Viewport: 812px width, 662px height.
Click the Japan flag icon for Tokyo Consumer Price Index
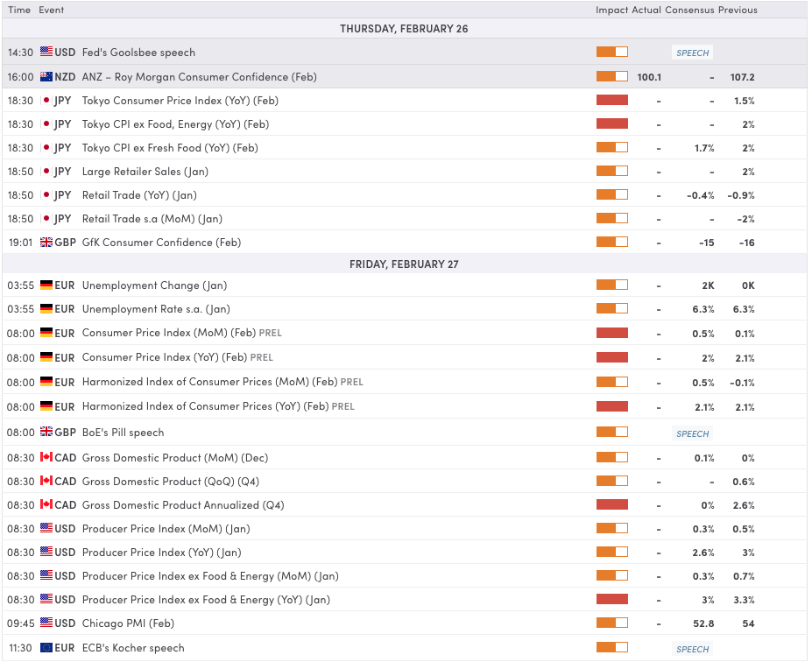click(x=48, y=101)
